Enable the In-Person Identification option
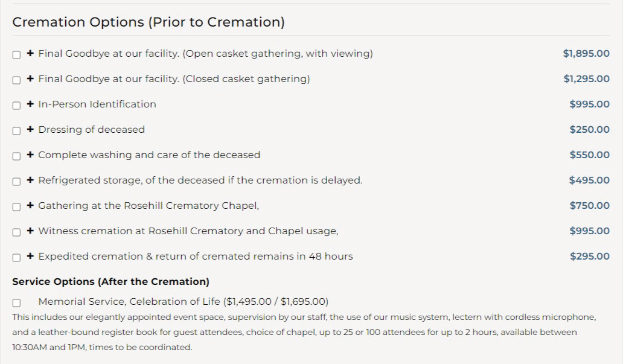This screenshot has width=623, height=364. tap(17, 105)
